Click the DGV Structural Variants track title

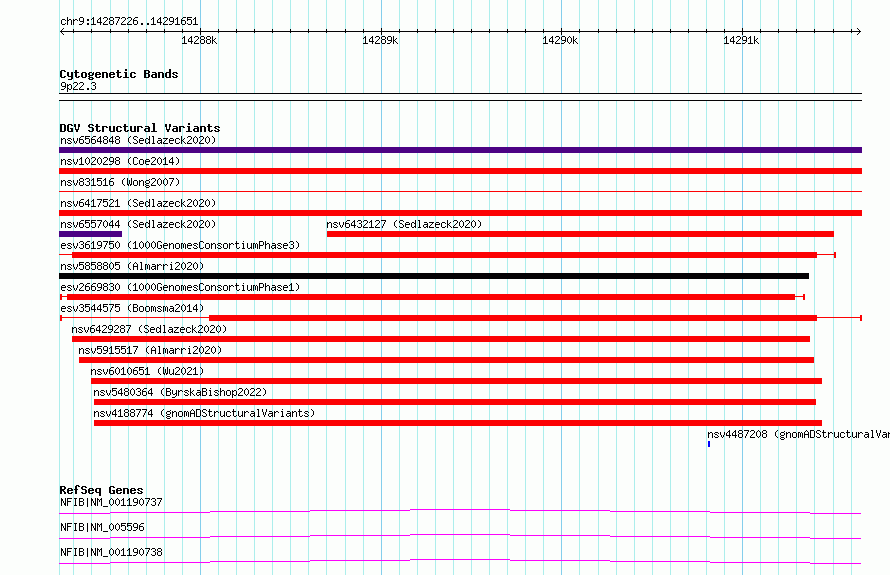(140, 128)
